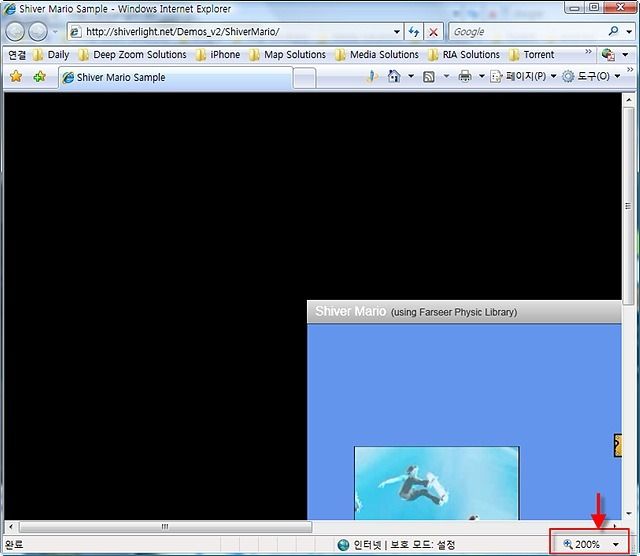Expand the Print dropdown arrow
The image size is (640, 556).
point(482,76)
